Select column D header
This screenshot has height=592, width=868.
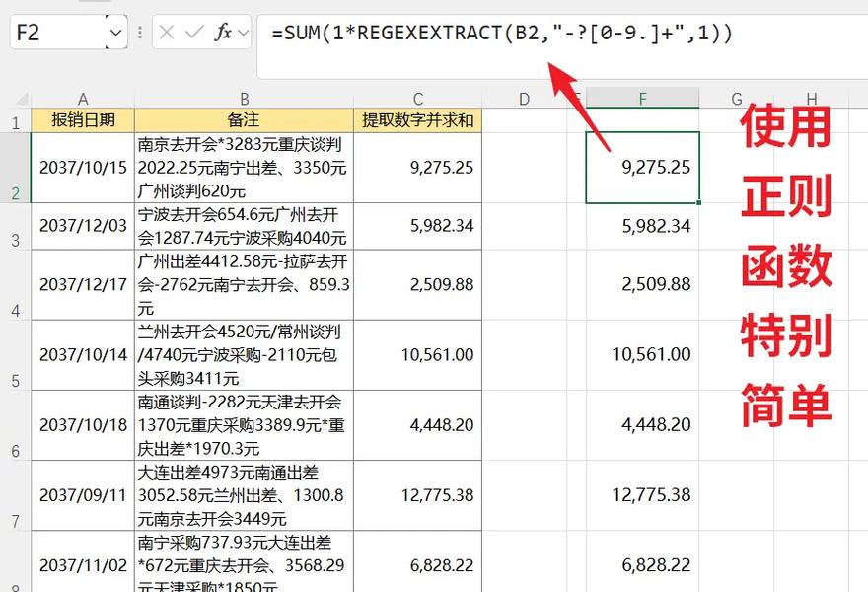click(x=524, y=99)
